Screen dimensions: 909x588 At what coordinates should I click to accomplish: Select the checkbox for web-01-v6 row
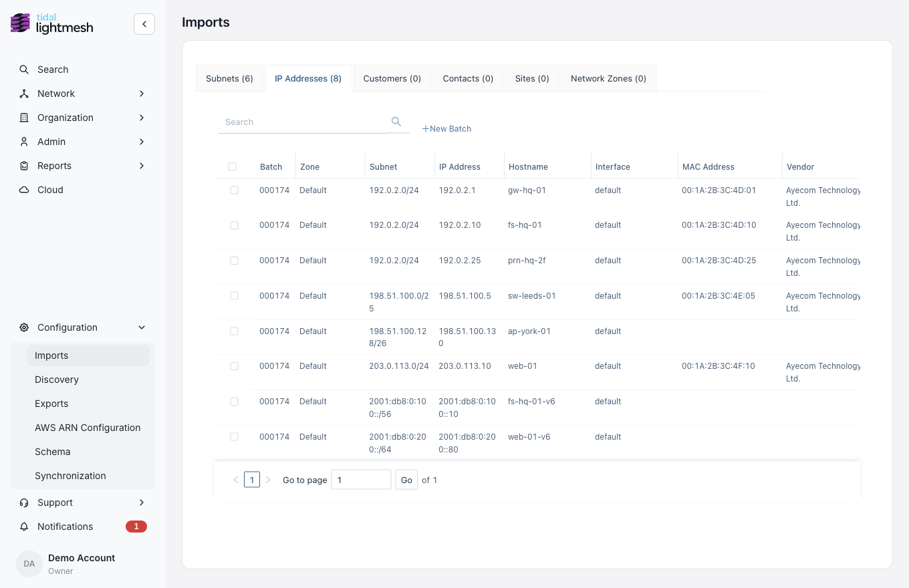(234, 437)
